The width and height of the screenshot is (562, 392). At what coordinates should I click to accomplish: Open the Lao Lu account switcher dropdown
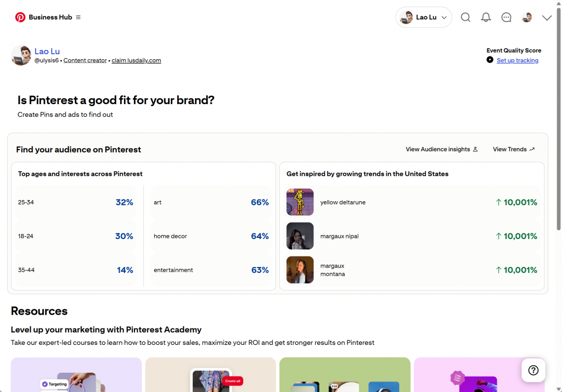pyautogui.click(x=424, y=17)
